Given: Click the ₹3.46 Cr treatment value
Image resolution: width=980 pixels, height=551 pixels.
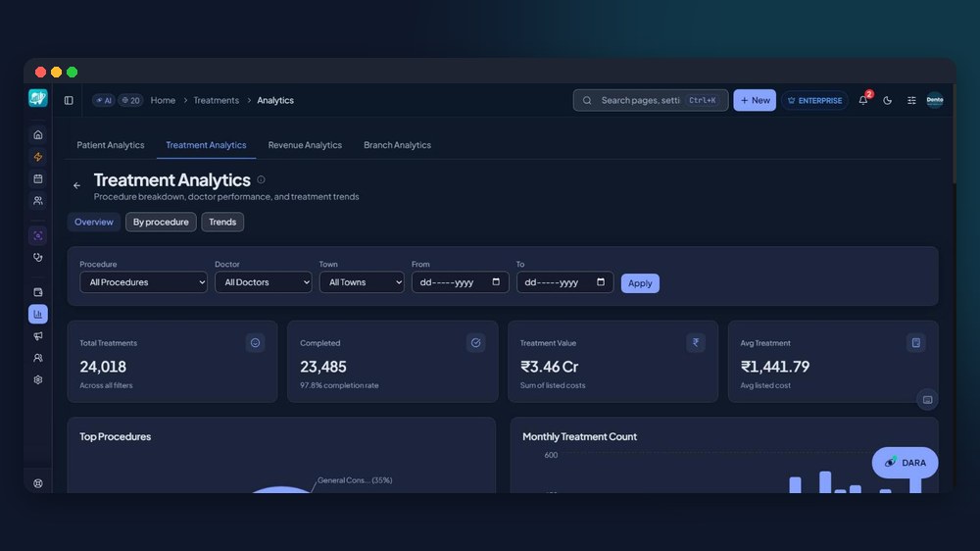Looking at the screenshot, I should [x=550, y=367].
